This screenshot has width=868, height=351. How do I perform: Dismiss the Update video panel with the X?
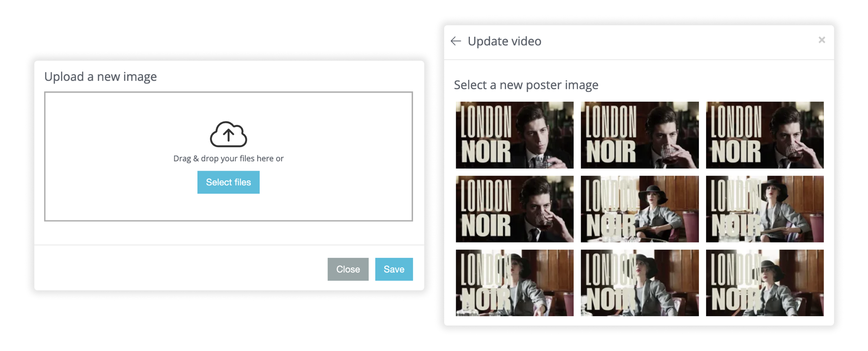point(821,40)
